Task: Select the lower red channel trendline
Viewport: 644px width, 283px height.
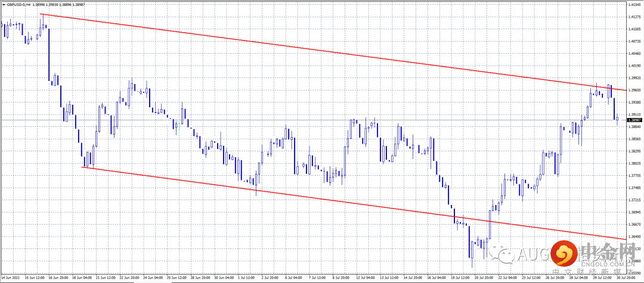Action: 353,202
